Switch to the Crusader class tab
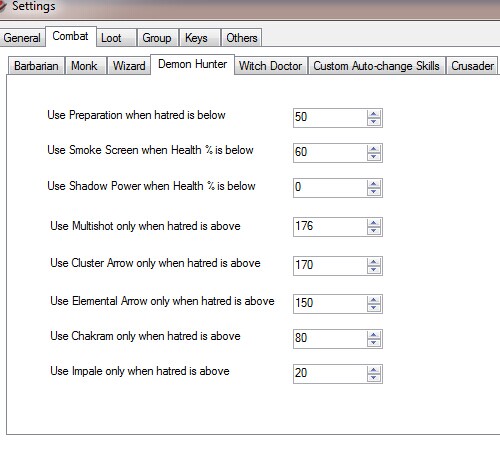Viewport: 500px width, 470px height. 472,66
